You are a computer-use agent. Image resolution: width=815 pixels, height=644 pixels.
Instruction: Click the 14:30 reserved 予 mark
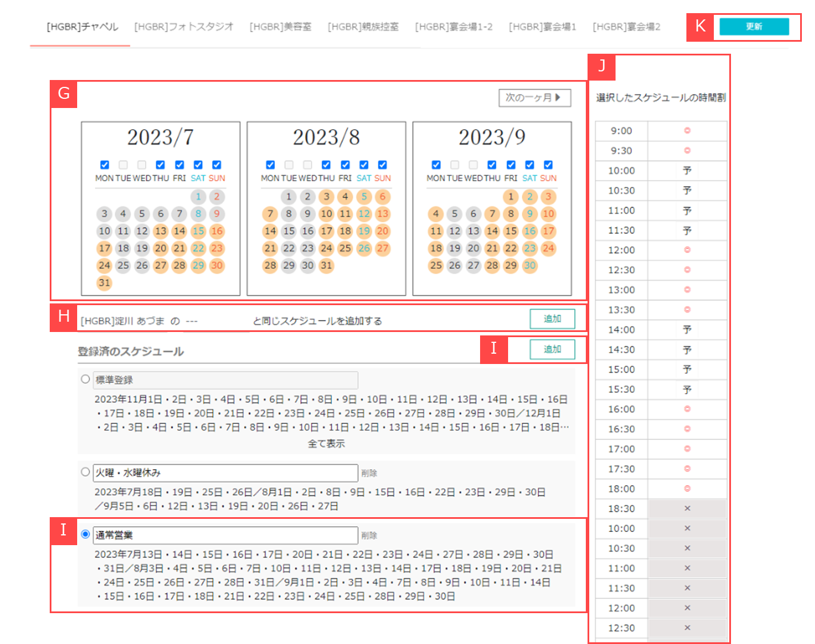[x=687, y=350]
